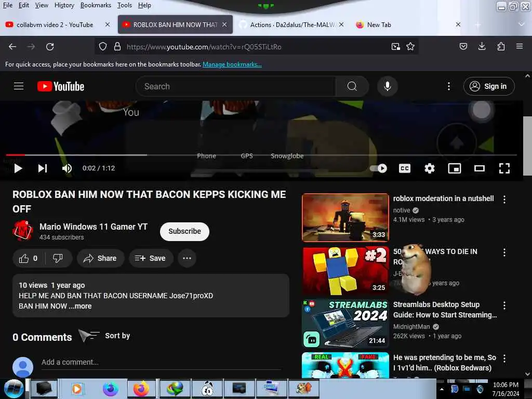Switch to theater mode

point(480,168)
